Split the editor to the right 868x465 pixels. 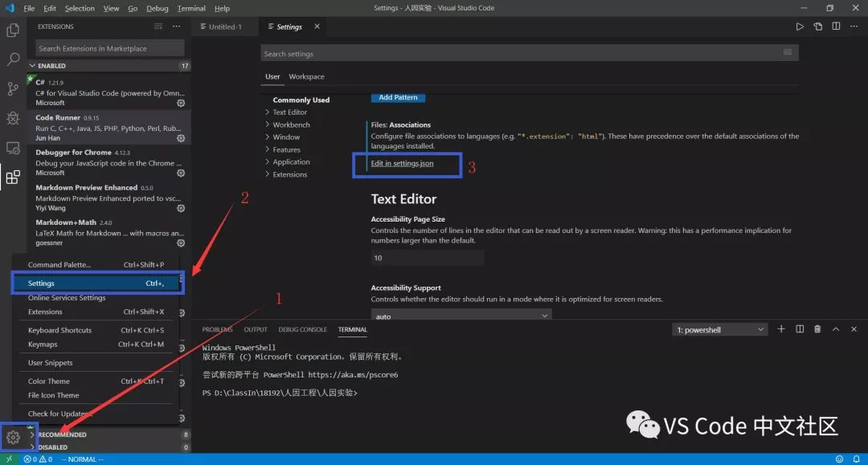[x=836, y=27]
